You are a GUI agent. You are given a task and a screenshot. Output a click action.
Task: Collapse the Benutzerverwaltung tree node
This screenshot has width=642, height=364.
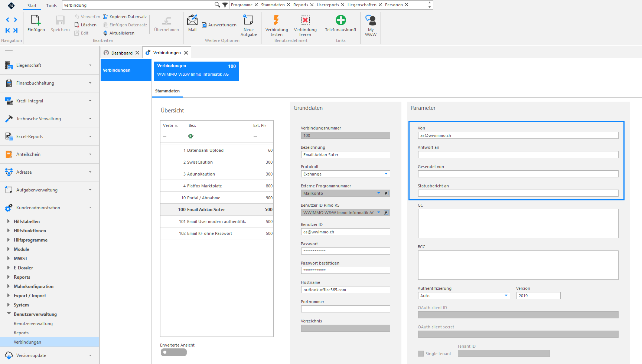tap(9, 314)
